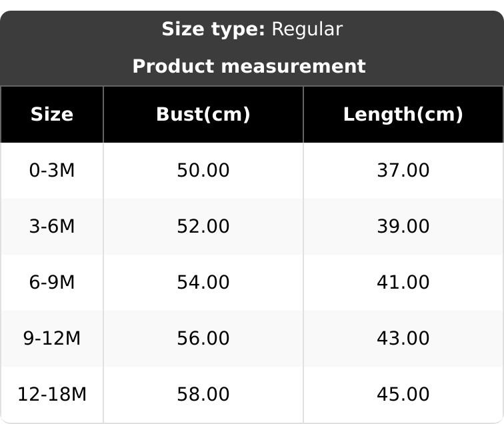Pick the 6-9M size cell
This screenshot has width=504, height=424.
(x=52, y=283)
